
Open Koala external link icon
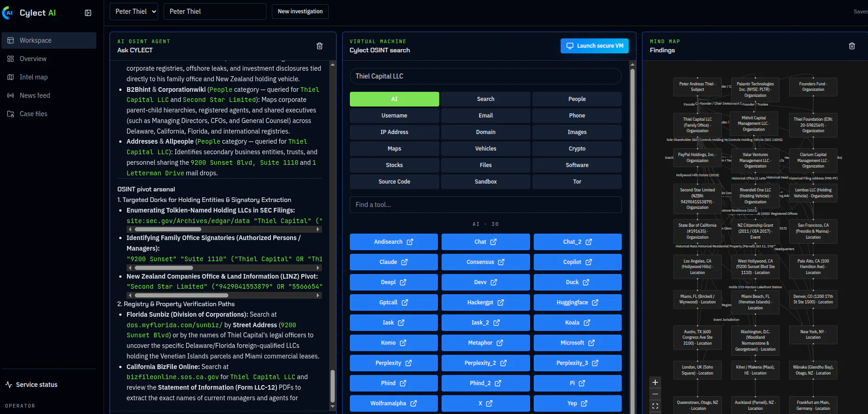[x=587, y=323]
